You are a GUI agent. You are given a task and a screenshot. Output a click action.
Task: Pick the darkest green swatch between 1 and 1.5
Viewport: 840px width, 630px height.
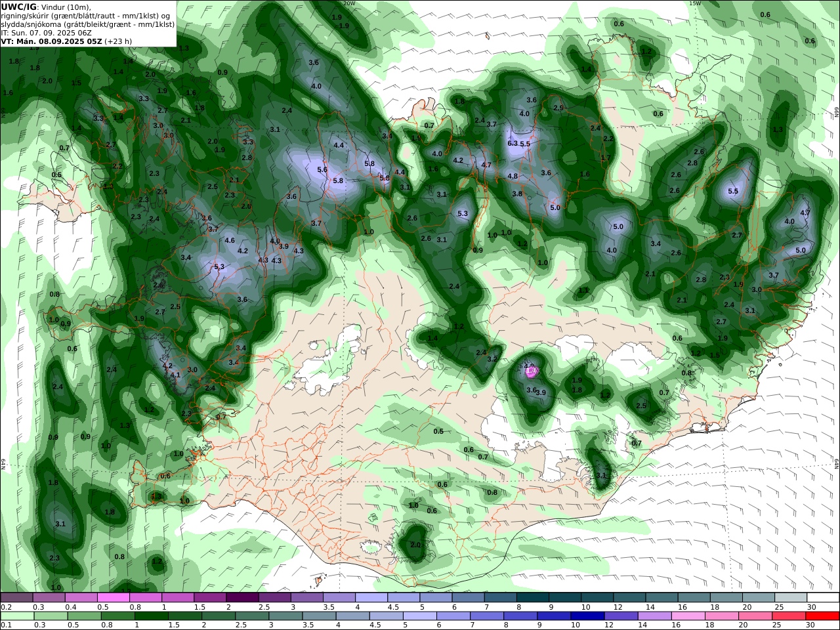point(152,616)
